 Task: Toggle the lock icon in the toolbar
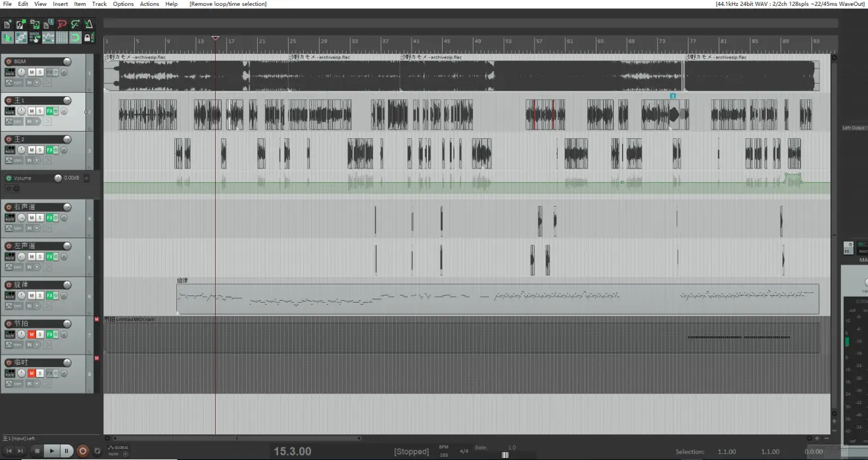pyautogui.click(x=88, y=38)
